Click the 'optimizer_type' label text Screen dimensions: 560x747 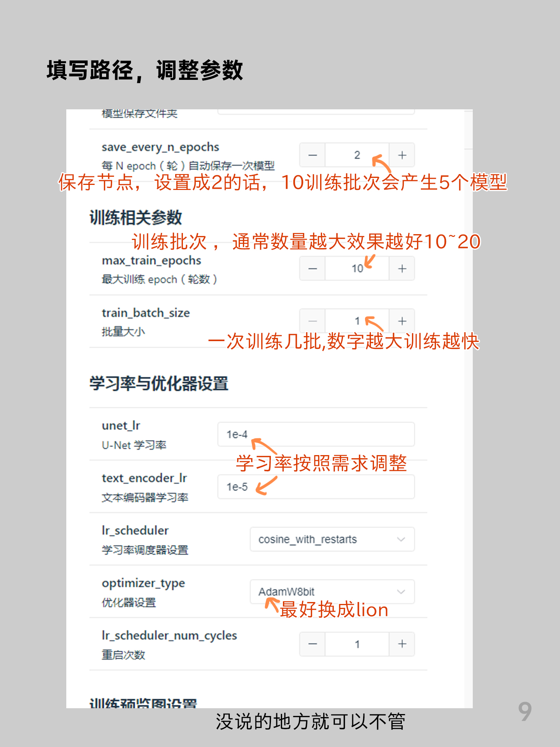[143, 583]
